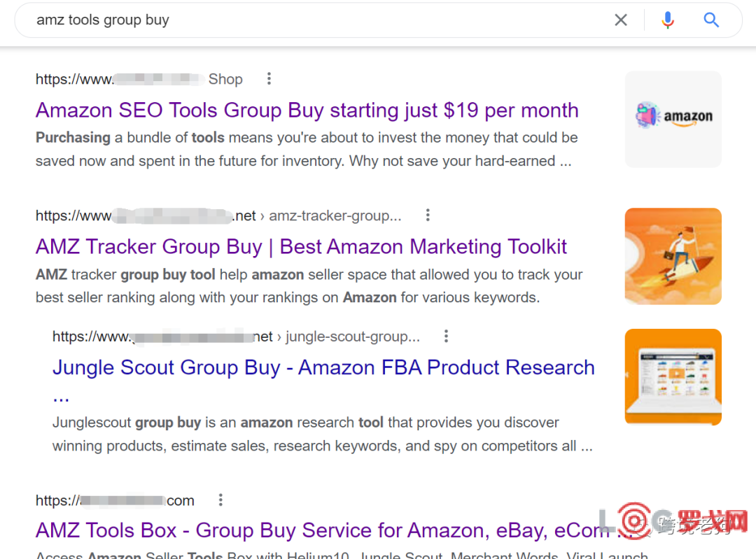Open options for AMZ Tools Box result

(x=220, y=500)
